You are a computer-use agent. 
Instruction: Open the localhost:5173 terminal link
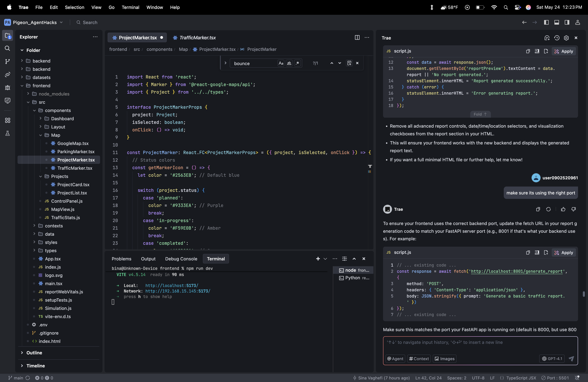tap(172, 285)
